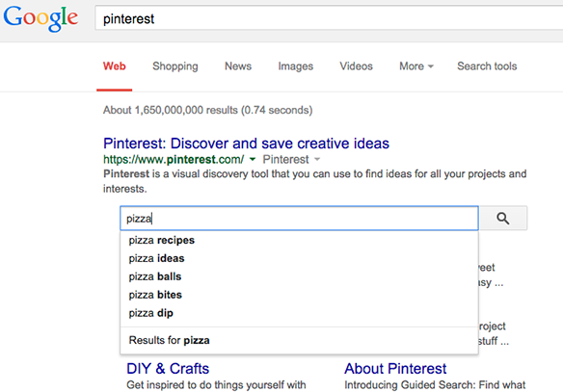This screenshot has height=392, width=563.
Task: Open Search tools options
Action: tap(487, 66)
